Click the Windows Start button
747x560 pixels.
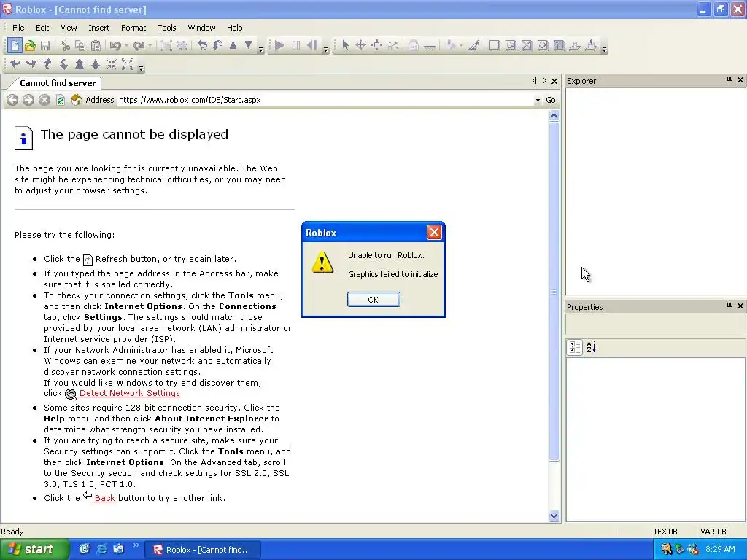click(x=34, y=550)
